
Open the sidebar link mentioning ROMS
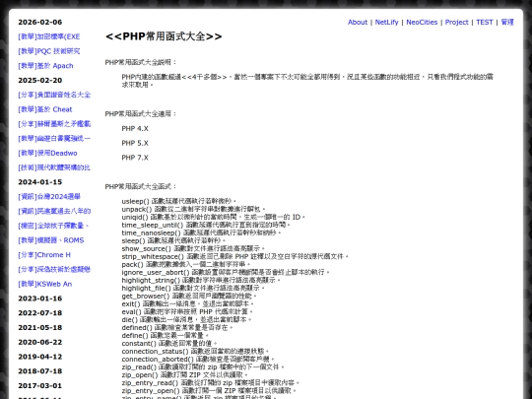(x=51, y=240)
